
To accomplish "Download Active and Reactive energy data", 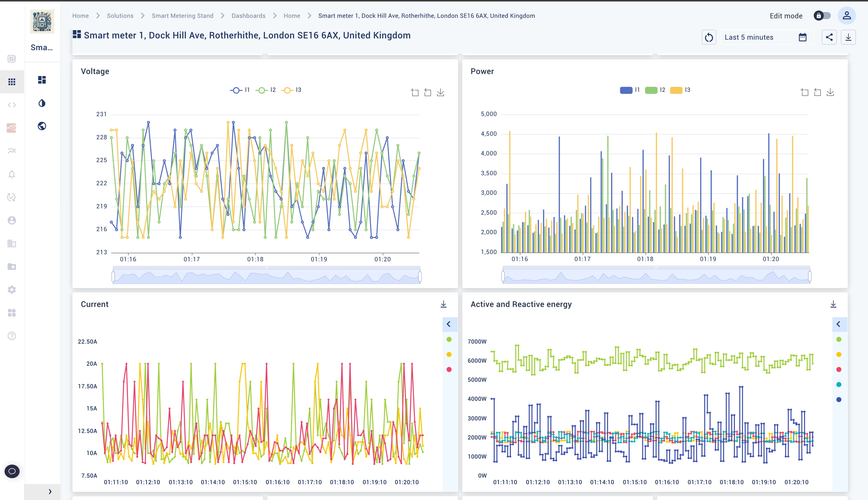I will (x=833, y=304).
